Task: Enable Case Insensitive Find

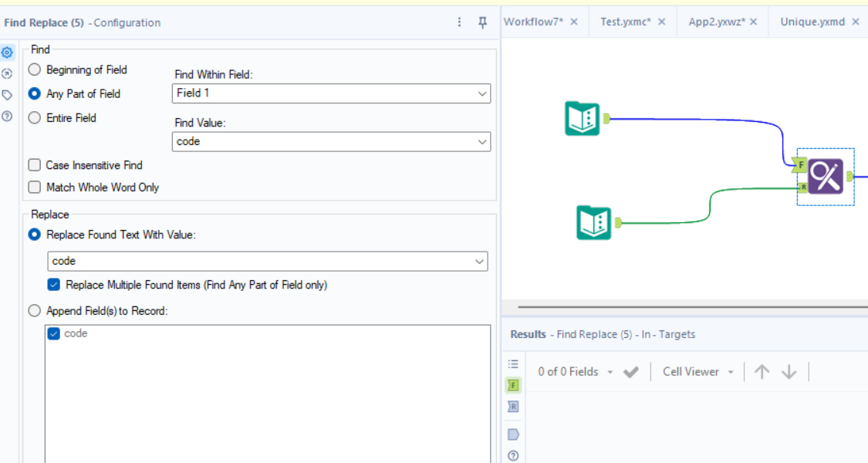Action: [x=34, y=165]
